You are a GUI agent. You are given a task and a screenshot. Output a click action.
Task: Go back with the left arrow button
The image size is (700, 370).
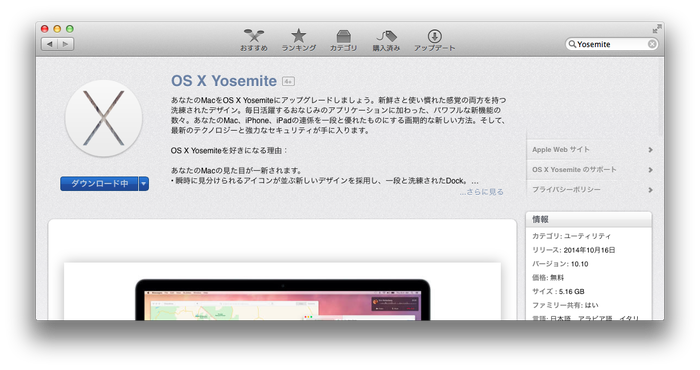[50, 44]
